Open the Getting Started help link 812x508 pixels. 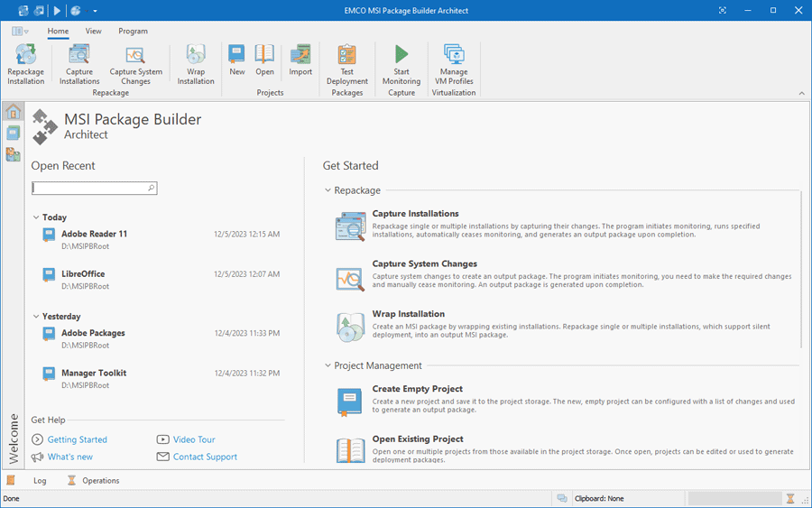[x=78, y=439]
